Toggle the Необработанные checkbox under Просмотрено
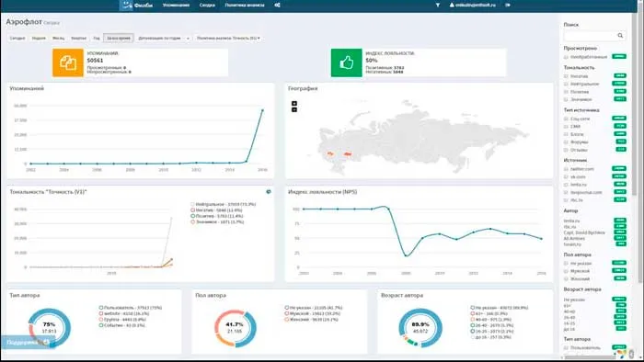This screenshot has width=644, height=362. point(566,57)
